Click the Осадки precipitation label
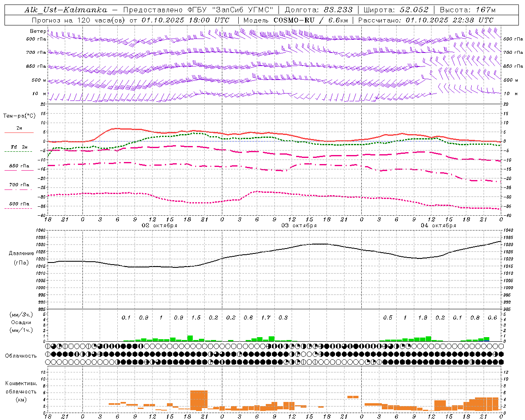Image resolution: width=525 pixels, height=420 pixels. tap(21, 322)
